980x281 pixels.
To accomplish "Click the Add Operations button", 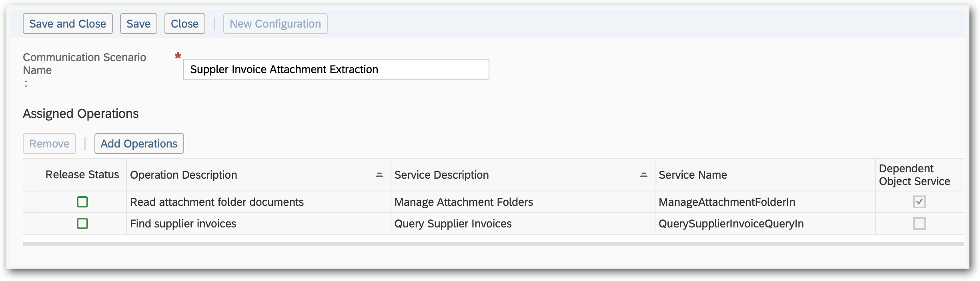I will point(139,143).
